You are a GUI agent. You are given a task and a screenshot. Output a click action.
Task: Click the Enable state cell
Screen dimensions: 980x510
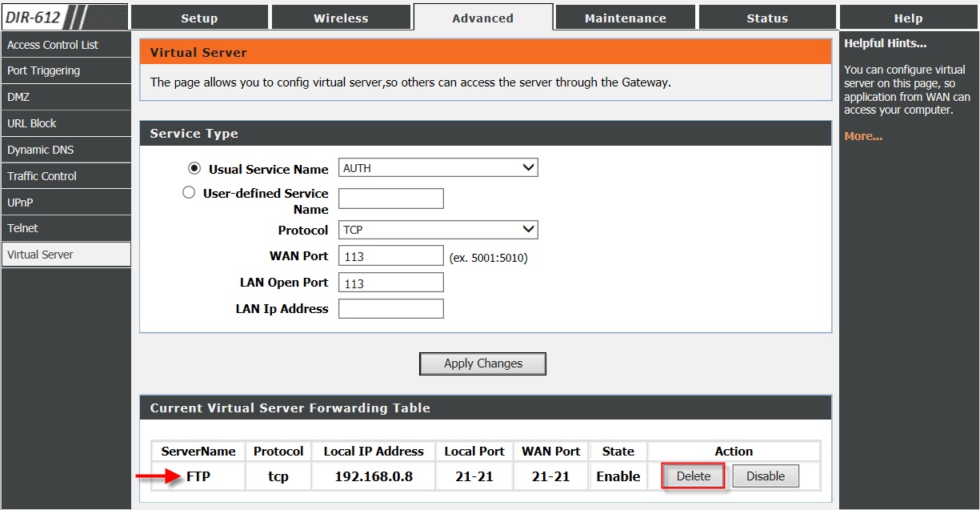[x=618, y=476]
